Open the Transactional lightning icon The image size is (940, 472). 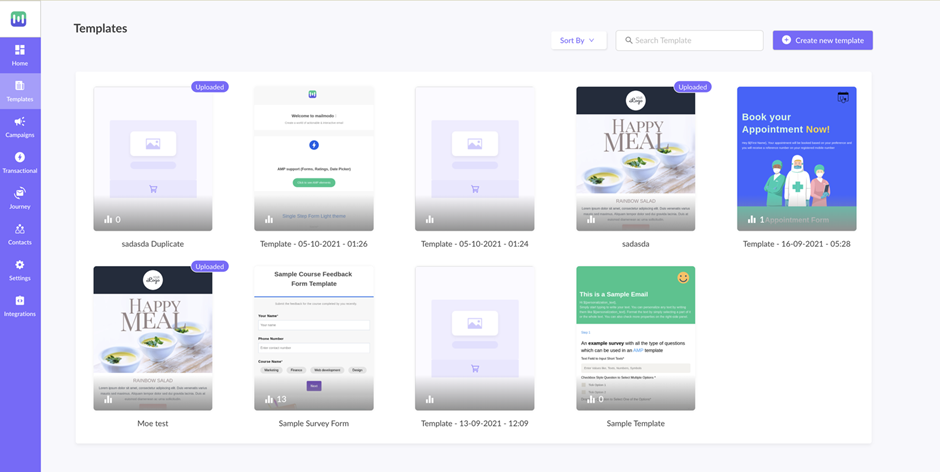tap(20, 157)
